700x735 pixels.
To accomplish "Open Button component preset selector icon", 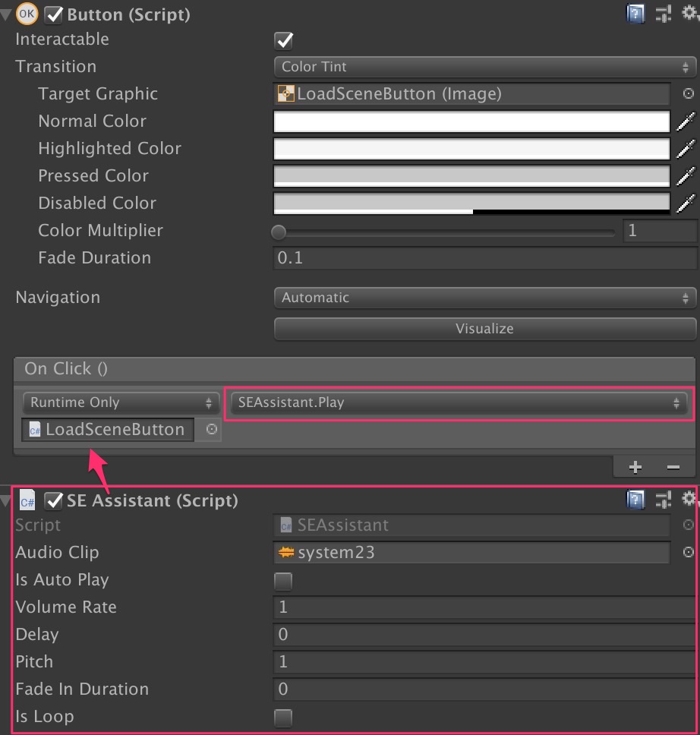I will (664, 14).
